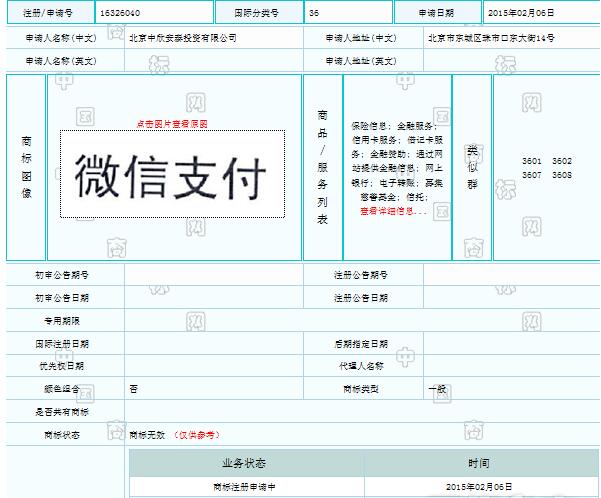Click the 颜色组合 label
601x498 pixels.
point(62,389)
